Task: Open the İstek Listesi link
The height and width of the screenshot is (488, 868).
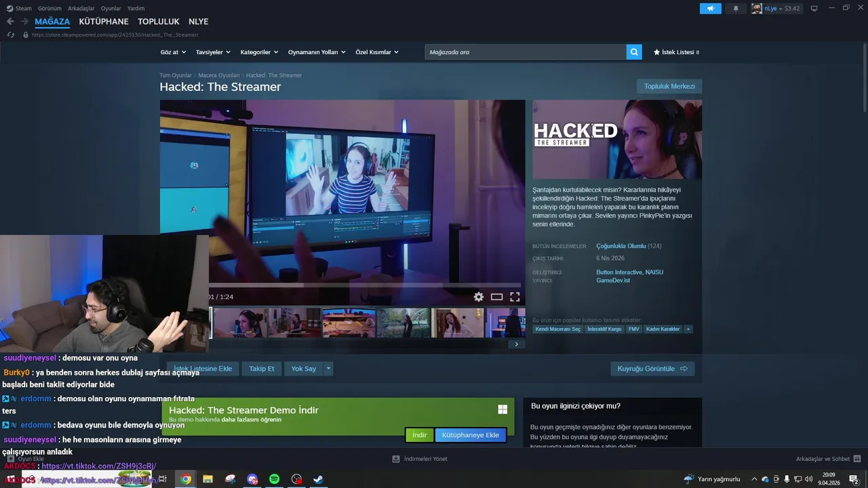Action: coord(676,52)
